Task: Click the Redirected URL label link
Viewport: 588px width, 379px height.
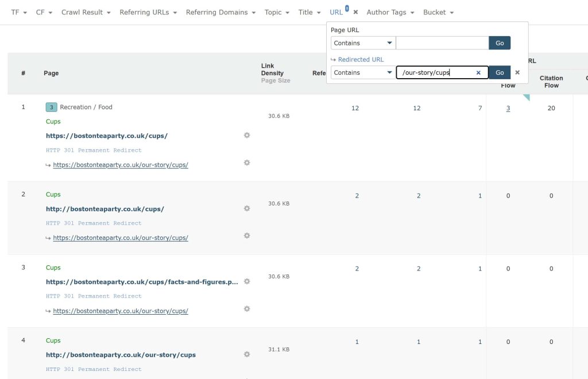Action: coord(361,60)
